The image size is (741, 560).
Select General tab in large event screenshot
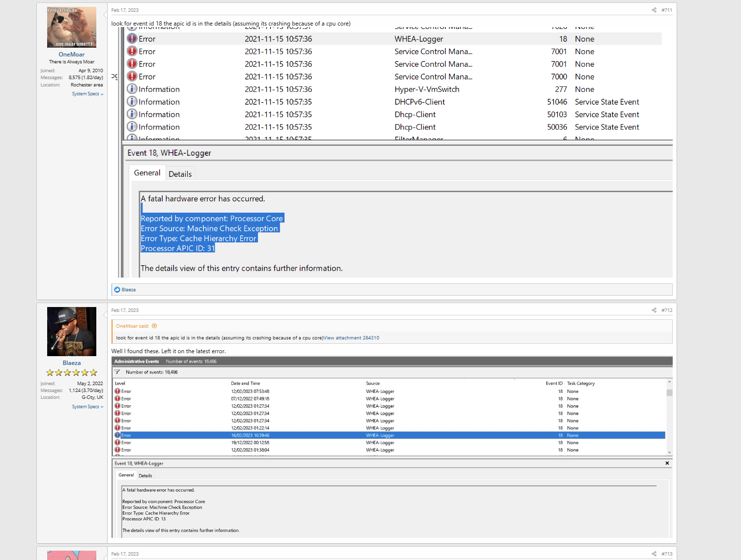(x=147, y=173)
